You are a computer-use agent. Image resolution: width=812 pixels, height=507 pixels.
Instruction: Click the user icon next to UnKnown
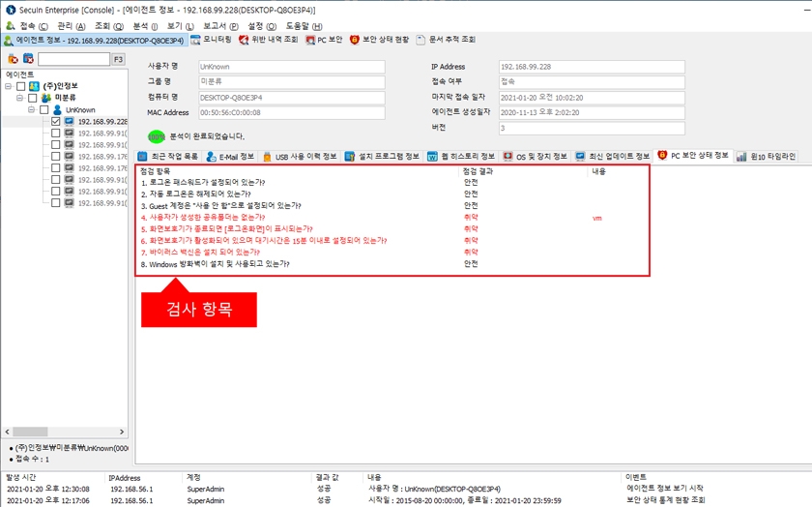pos(57,110)
